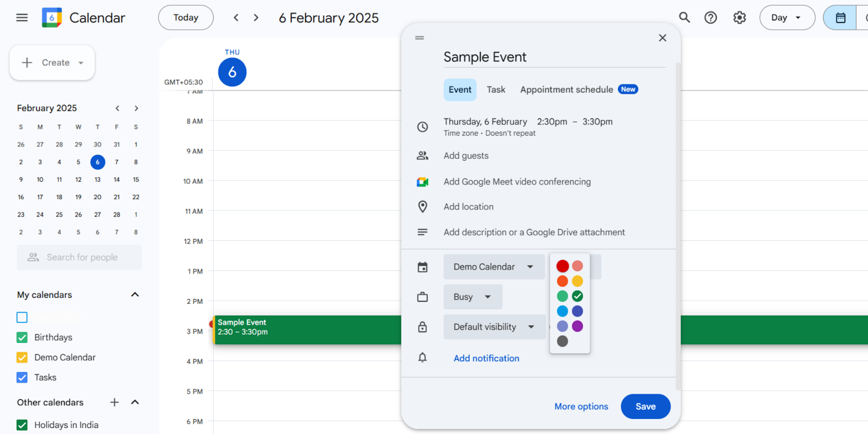Image resolution: width=868 pixels, height=434 pixels.
Task: Uncheck the Demo Calendar checkbox
Action: point(22,358)
